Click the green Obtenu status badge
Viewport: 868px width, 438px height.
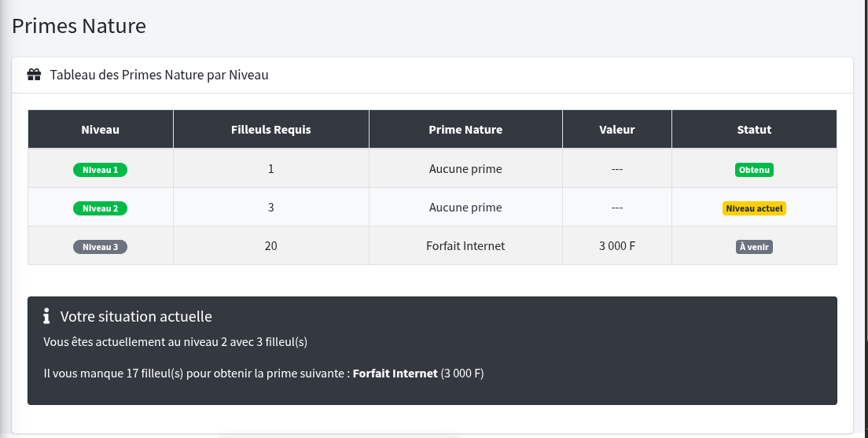pyautogui.click(x=754, y=170)
